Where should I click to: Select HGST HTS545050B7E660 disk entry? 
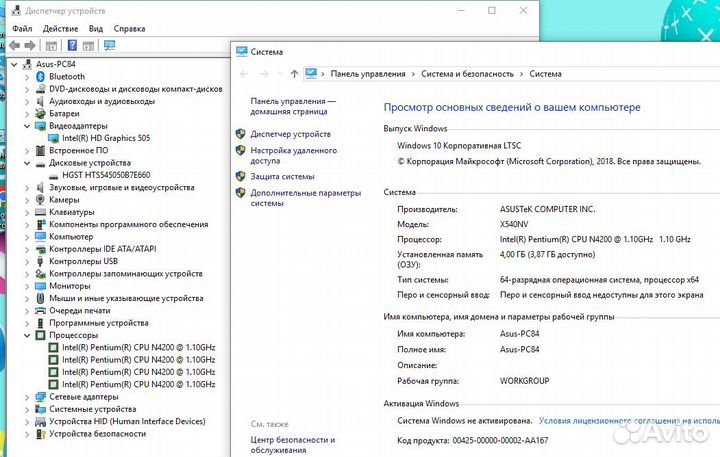tap(106, 175)
